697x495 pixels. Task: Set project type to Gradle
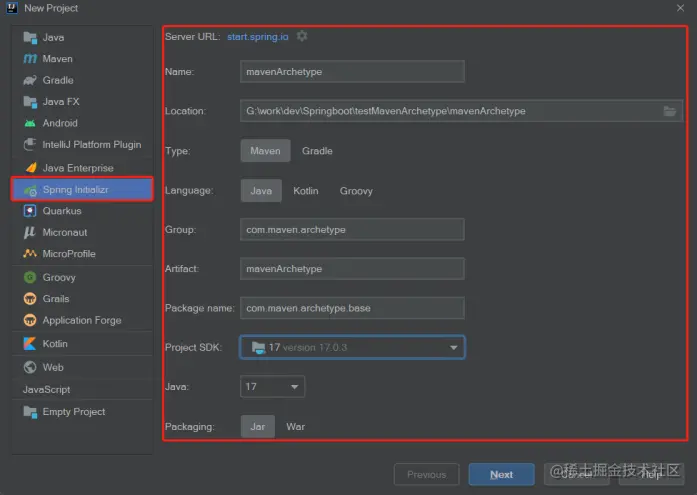(317, 151)
